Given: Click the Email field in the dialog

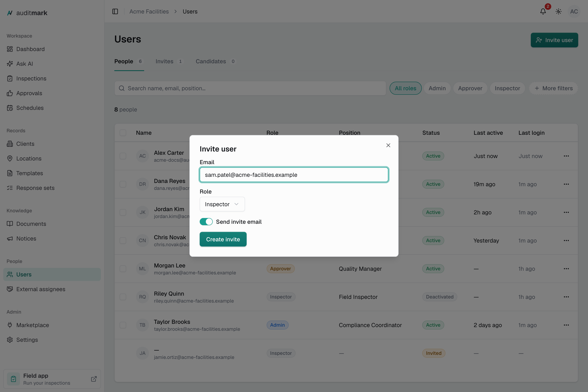Looking at the screenshot, I should point(294,175).
